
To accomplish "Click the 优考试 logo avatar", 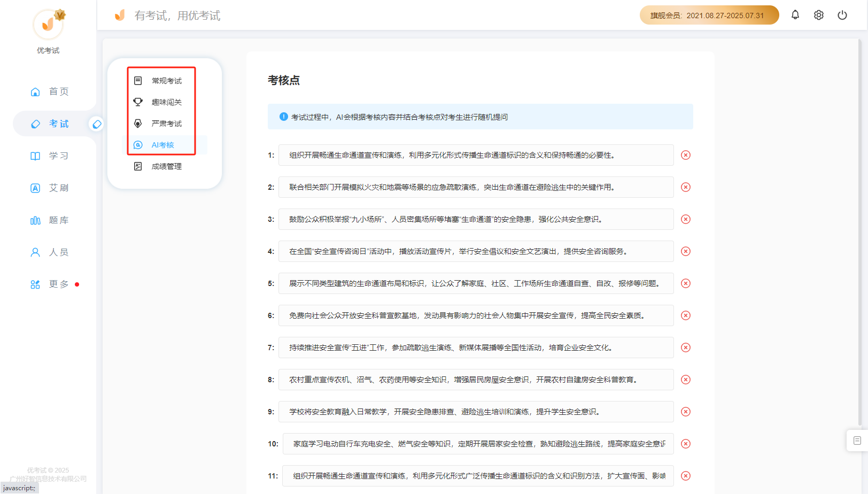I will (x=48, y=24).
